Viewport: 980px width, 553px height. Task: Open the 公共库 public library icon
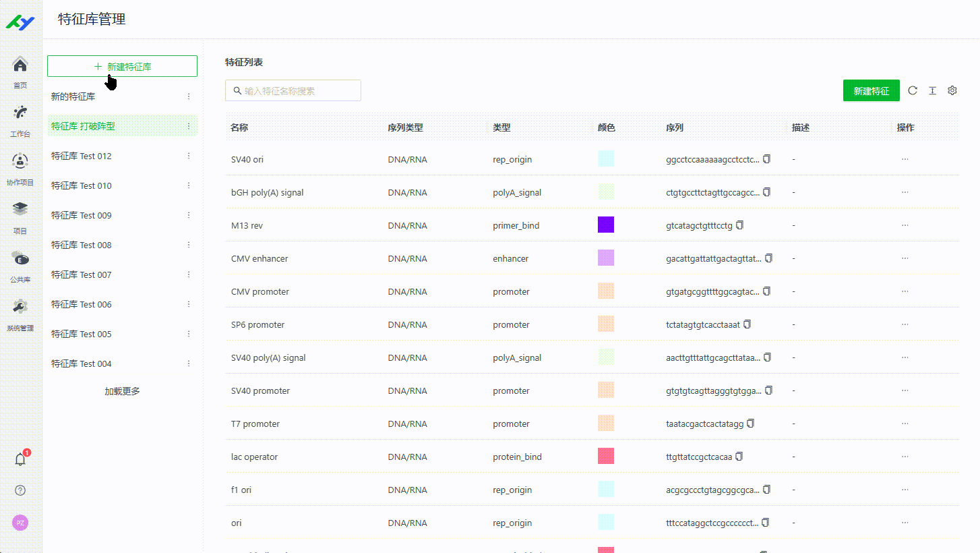coord(20,258)
